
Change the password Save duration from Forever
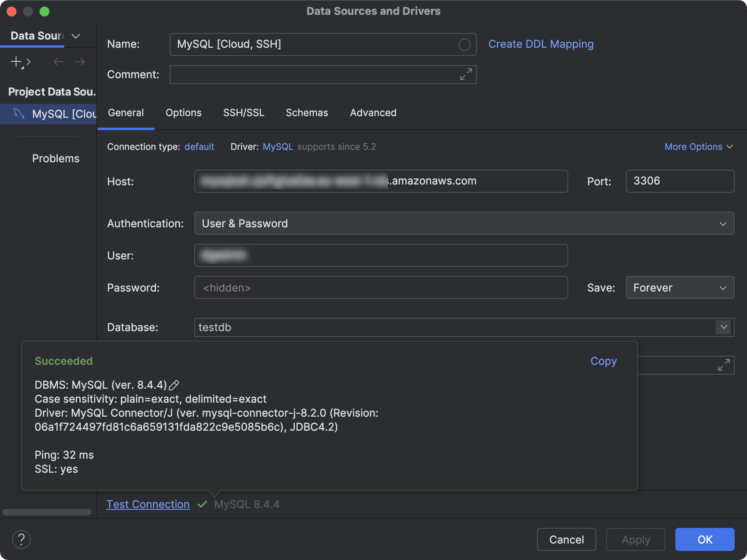pos(679,287)
